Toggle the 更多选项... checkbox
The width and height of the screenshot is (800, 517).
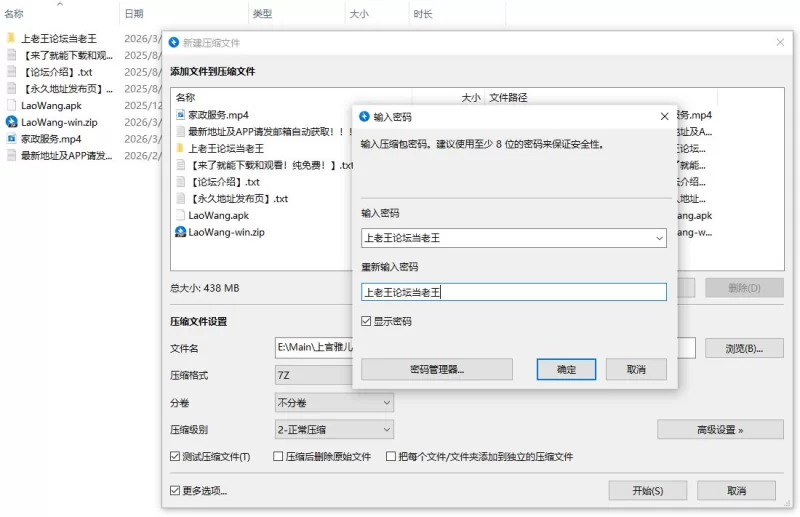[x=175, y=490]
